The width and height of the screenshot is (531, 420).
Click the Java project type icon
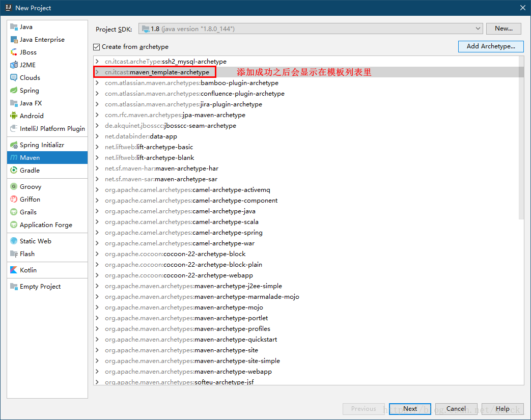14,27
